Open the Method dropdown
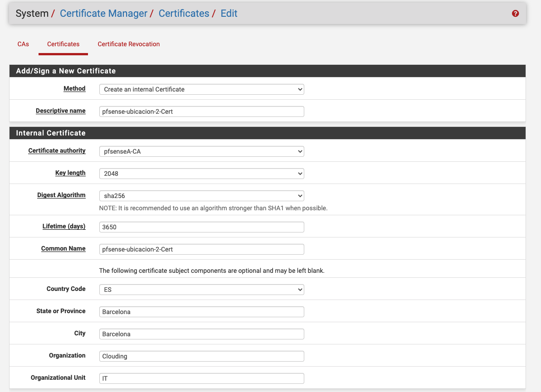Image resolution: width=541 pixels, height=392 pixels. 201,89
